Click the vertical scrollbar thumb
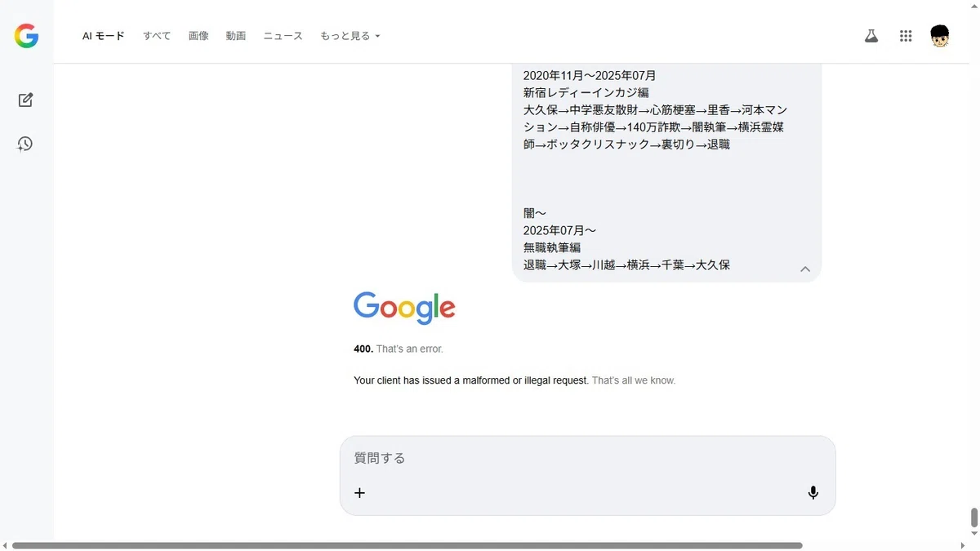This screenshot has height=551, width=980. [x=973, y=518]
